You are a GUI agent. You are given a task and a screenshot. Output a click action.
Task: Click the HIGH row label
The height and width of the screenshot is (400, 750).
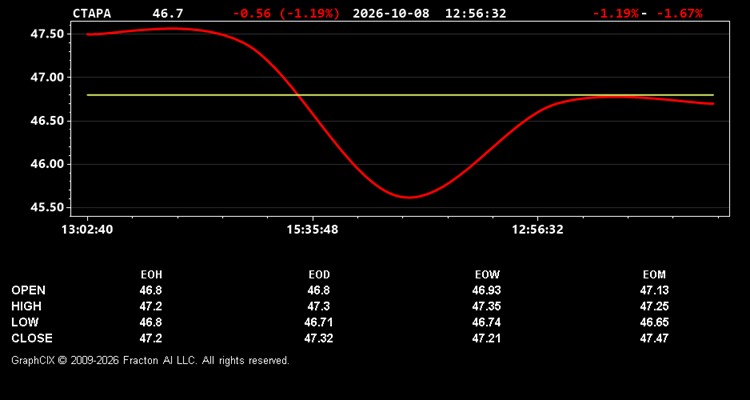(x=26, y=306)
